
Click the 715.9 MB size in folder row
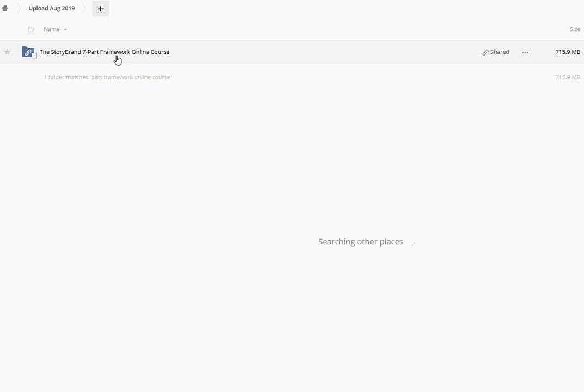tap(568, 52)
